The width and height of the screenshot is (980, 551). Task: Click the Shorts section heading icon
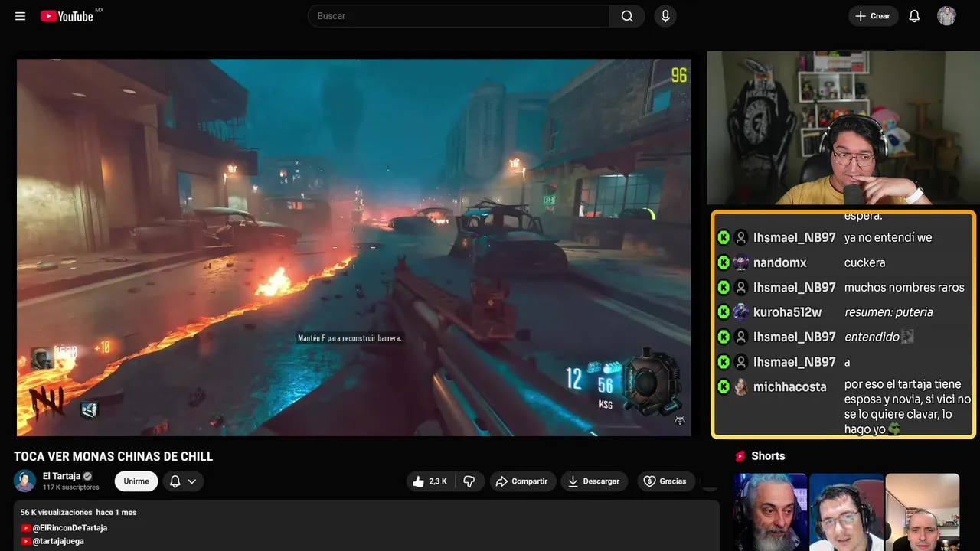click(740, 456)
